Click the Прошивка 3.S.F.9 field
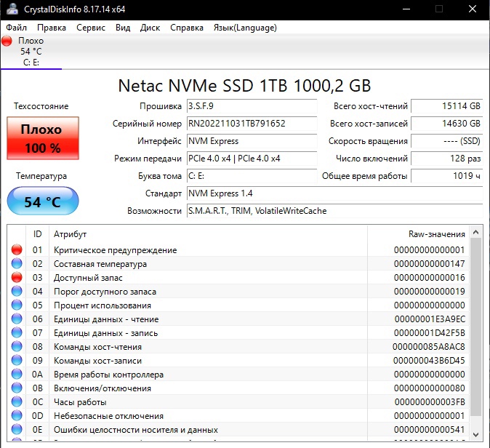Viewport: 490px width, 448px height. (x=252, y=106)
